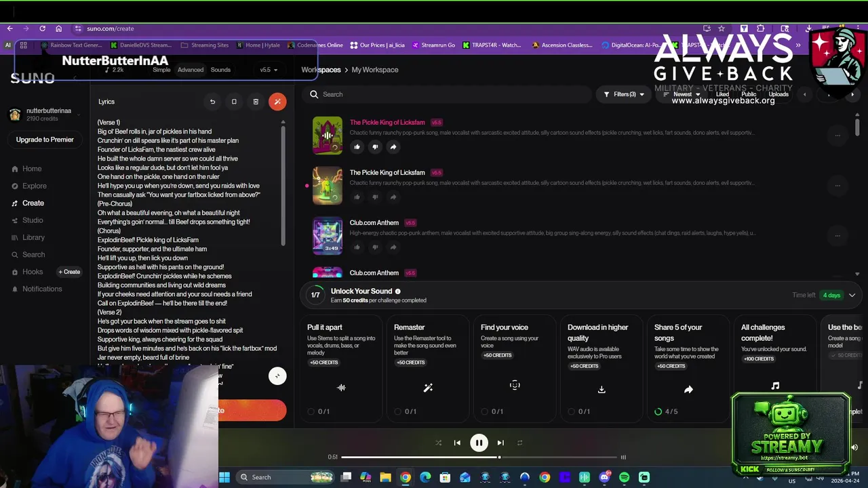The height and width of the screenshot is (488, 868).
Task: Open the queue icon right of progress bar
Action: tap(623, 457)
